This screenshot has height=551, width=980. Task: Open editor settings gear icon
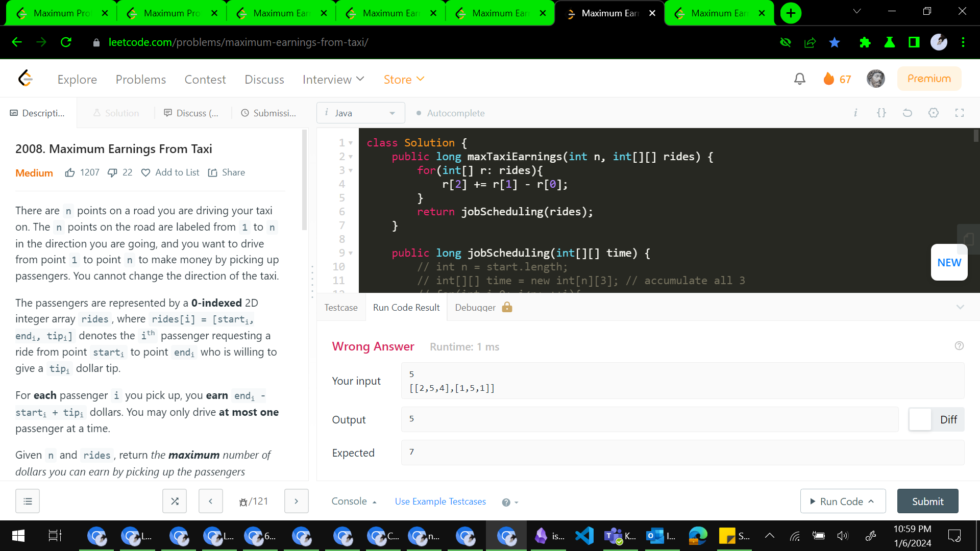(934, 113)
